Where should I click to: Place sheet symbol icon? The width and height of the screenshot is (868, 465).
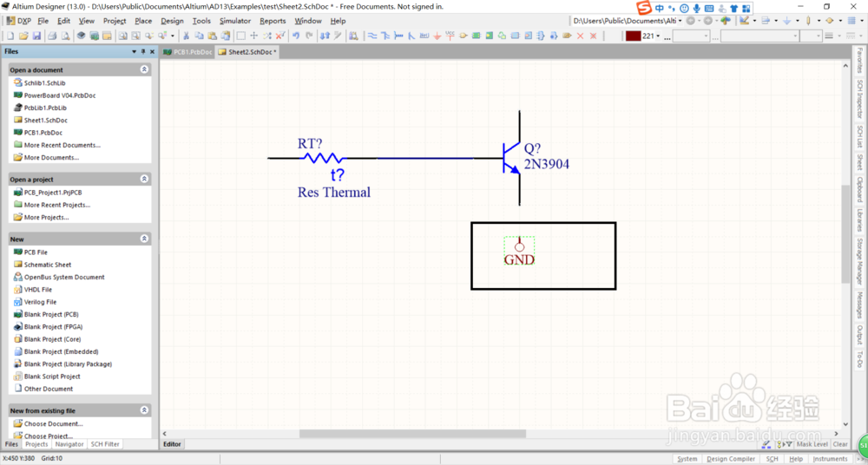click(x=476, y=36)
